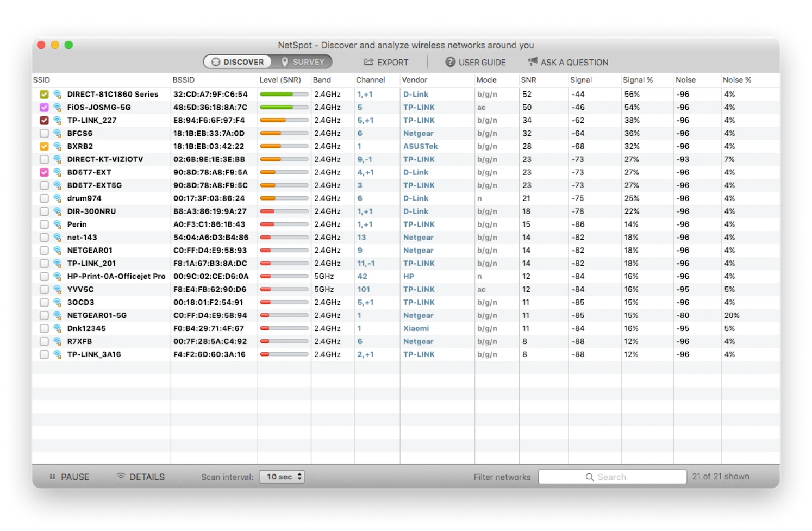Switch to Survey mode
812x531 pixels.
click(x=302, y=62)
